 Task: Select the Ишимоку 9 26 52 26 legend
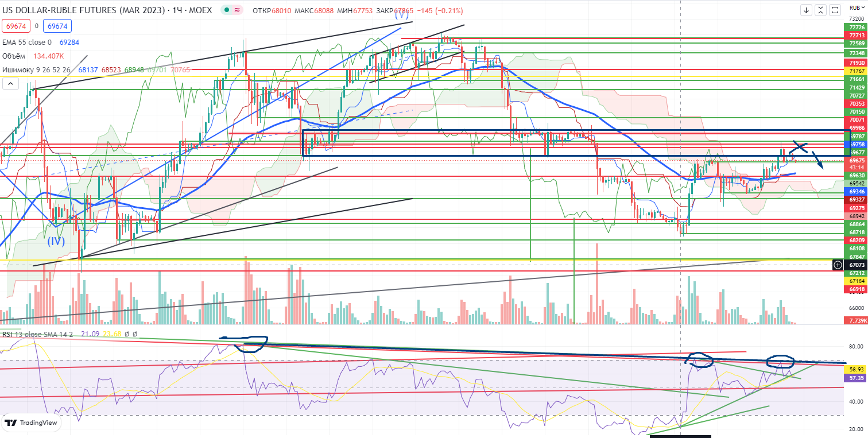[37, 70]
